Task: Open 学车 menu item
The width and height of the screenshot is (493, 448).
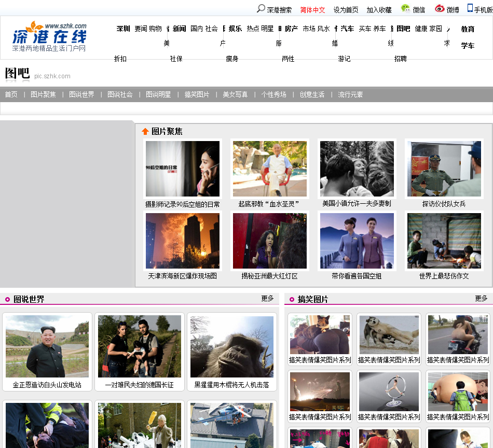Action: pyautogui.click(x=468, y=46)
